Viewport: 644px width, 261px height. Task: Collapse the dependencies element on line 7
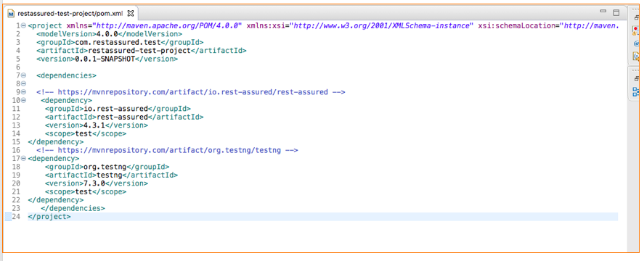pos(23,75)
